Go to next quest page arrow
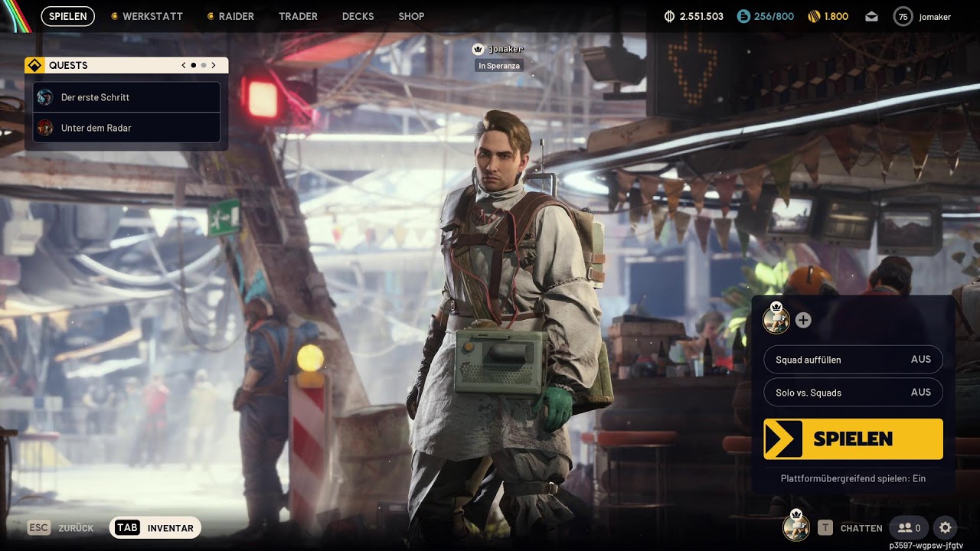The image size is (980, 551). (214, 65)
